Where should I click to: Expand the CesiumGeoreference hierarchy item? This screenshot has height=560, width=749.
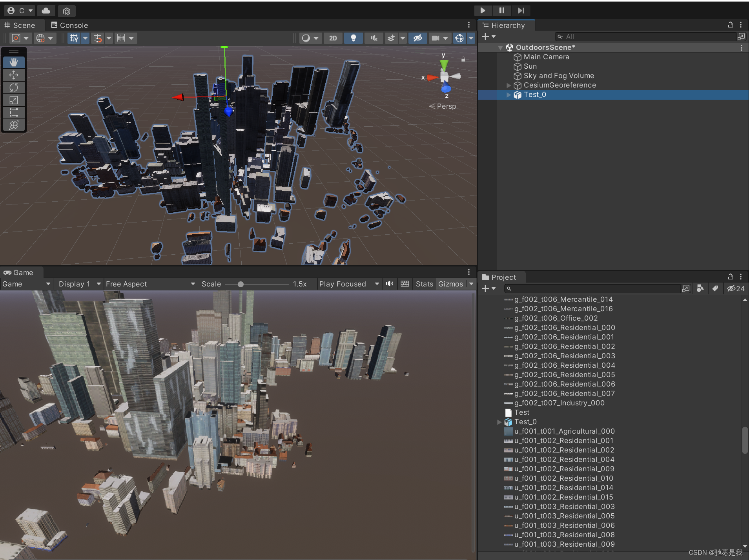[x=508, y=85]
